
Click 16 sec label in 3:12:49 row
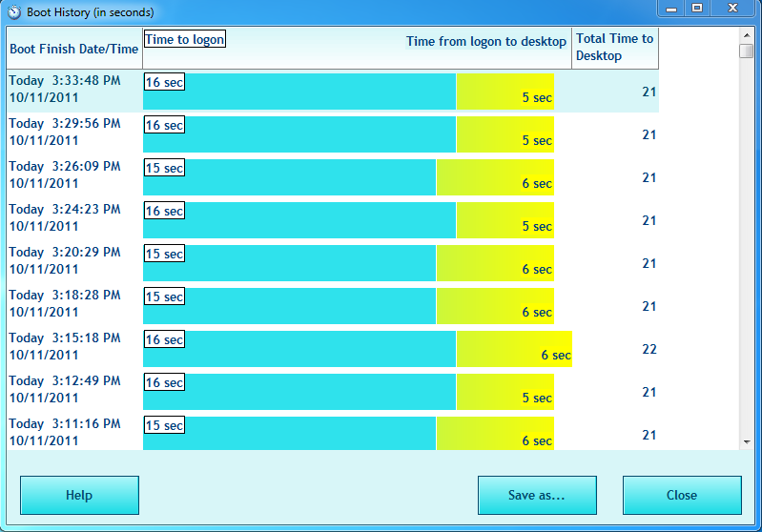pos(164,382)
